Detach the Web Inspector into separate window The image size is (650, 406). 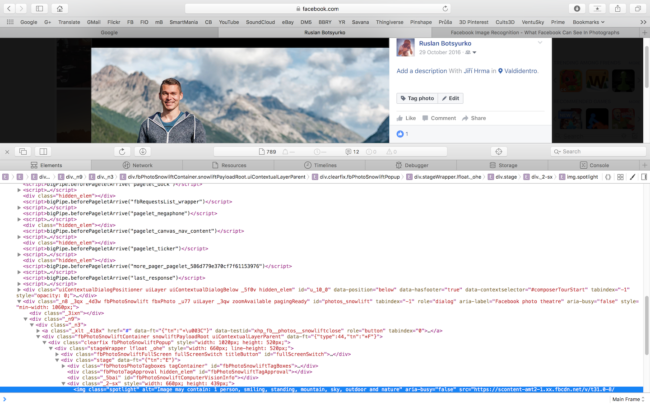click(x=23, y=152)
